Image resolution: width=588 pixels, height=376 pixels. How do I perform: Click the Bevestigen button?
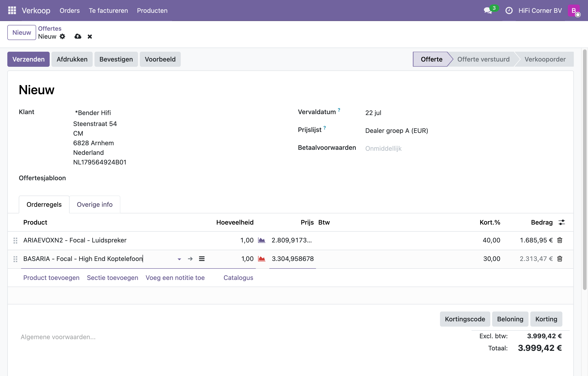(x=116, y=59)
